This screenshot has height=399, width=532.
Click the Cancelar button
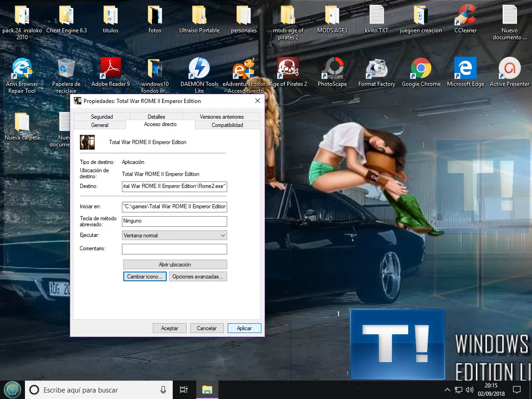(206, 328)
